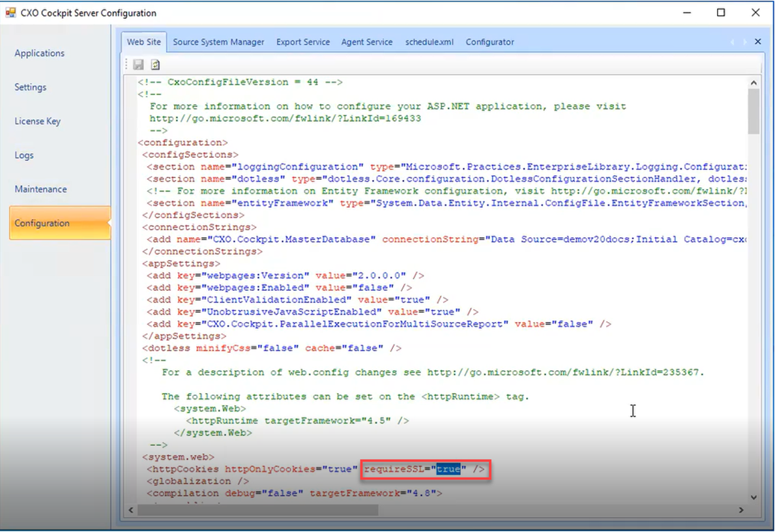Open the Logs section
775x532 pixels.
(24, 155)
